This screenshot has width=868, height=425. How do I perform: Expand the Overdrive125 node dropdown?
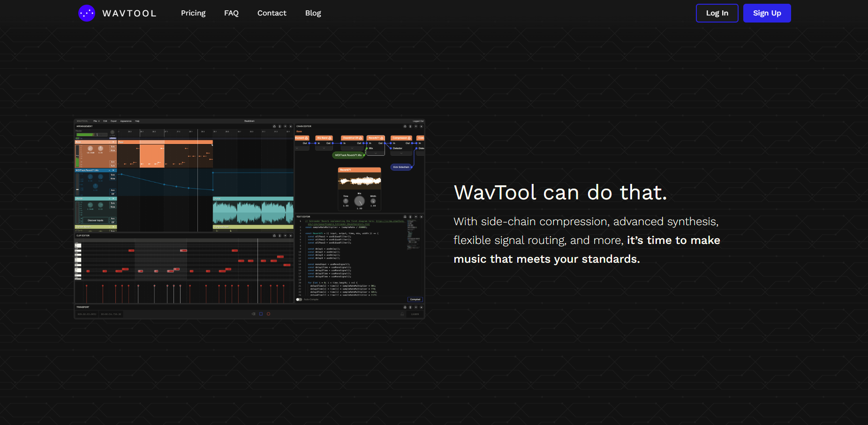pyautogui.click(x=352, y=148)
